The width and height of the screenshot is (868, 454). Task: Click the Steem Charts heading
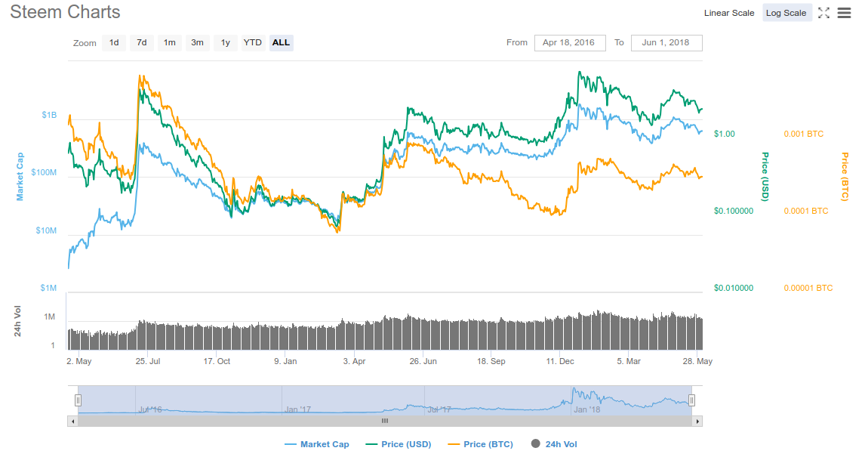66,12
